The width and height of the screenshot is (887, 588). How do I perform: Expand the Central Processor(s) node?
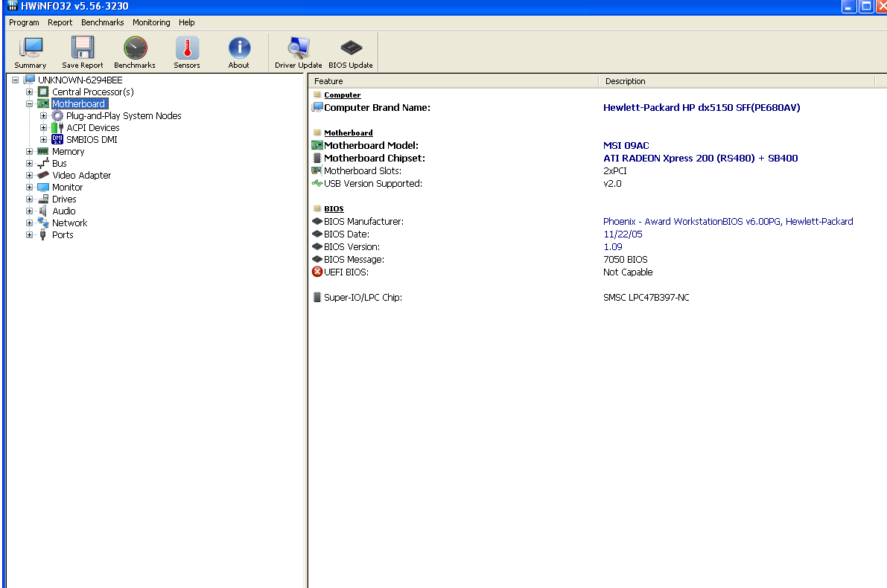click(30, 92)
